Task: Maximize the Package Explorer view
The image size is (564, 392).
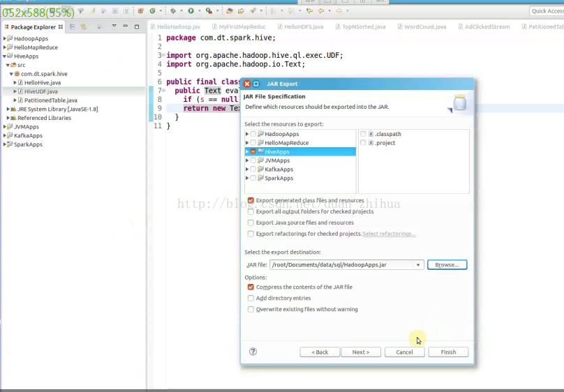Action: click(x=137, y=27)
